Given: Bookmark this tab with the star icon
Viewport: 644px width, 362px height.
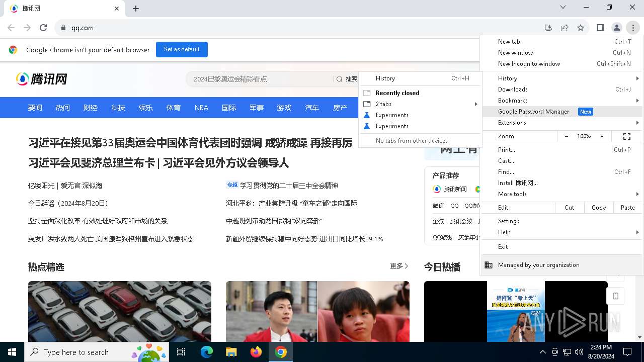Looking at the screenshot, I should pyautogui.click(x=581, y=28).
